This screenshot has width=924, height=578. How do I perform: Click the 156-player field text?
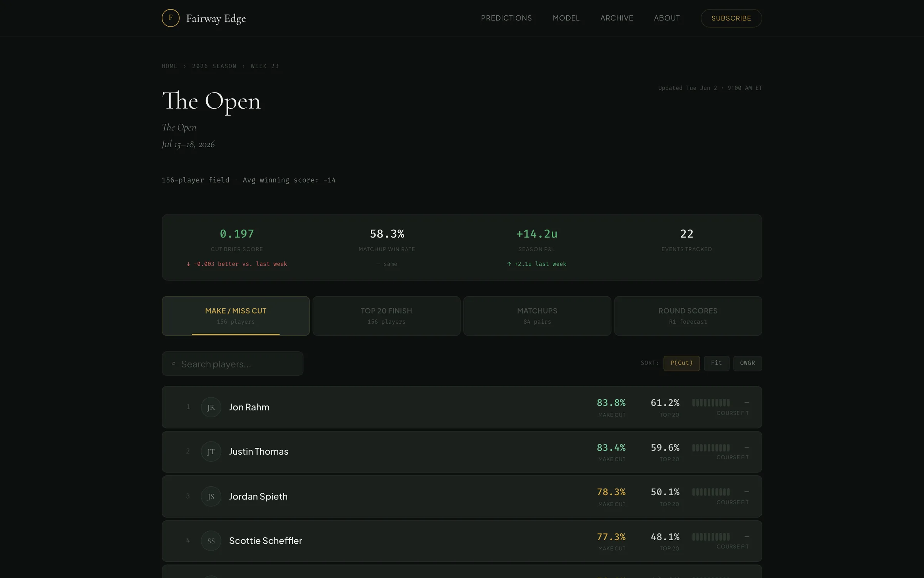point(196,180)
